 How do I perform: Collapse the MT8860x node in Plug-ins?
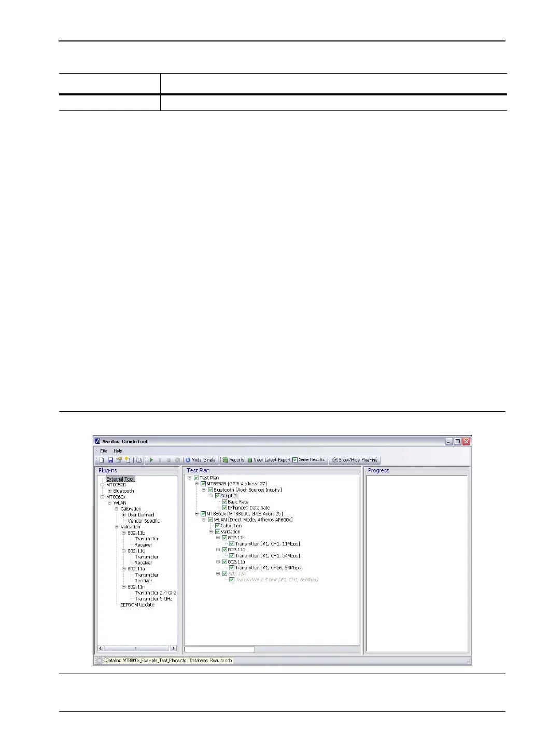click(x=103, y=497)
